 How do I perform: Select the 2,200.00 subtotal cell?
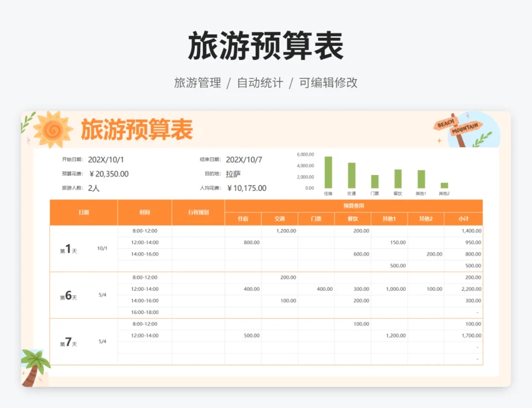click(464, 289)
